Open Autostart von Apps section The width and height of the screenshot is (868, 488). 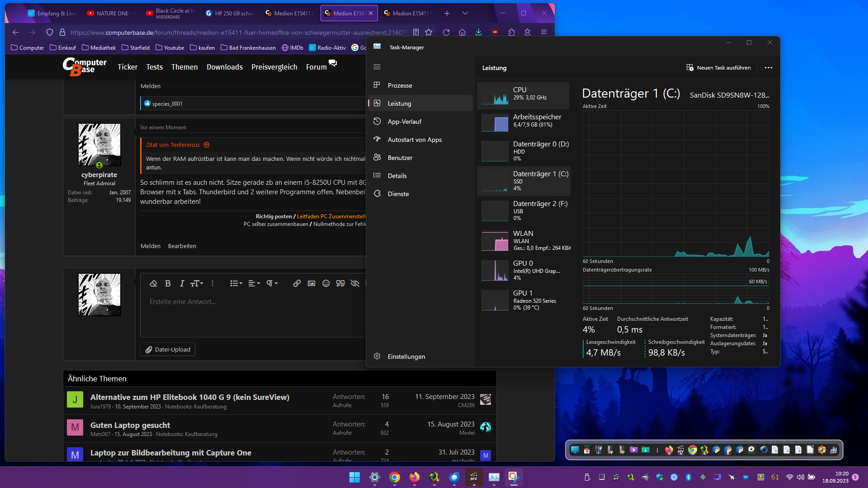(414, 140)
